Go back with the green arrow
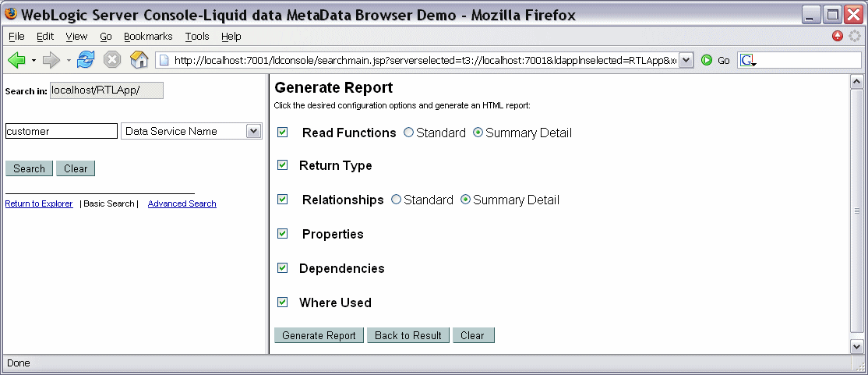 pos(16,60)
